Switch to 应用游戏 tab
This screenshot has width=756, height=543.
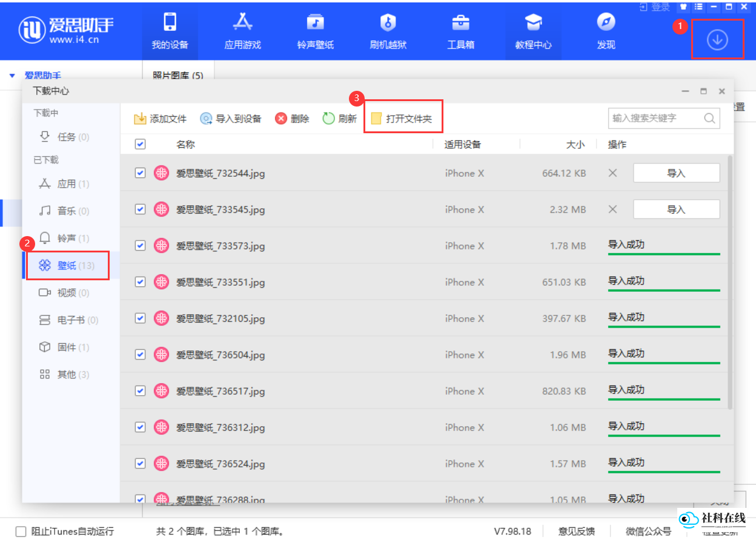[x=243, y=31]
